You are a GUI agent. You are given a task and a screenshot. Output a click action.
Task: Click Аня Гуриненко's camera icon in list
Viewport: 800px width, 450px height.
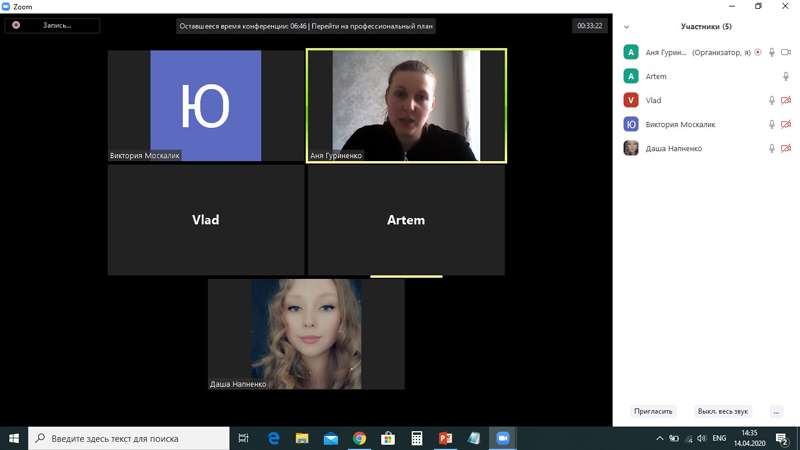coord(786,52)
